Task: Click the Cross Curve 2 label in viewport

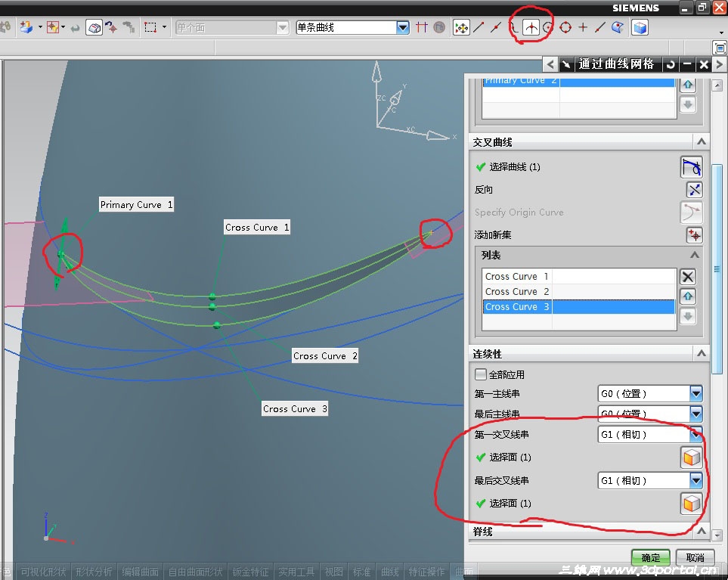Action: [x=325, y=356]
